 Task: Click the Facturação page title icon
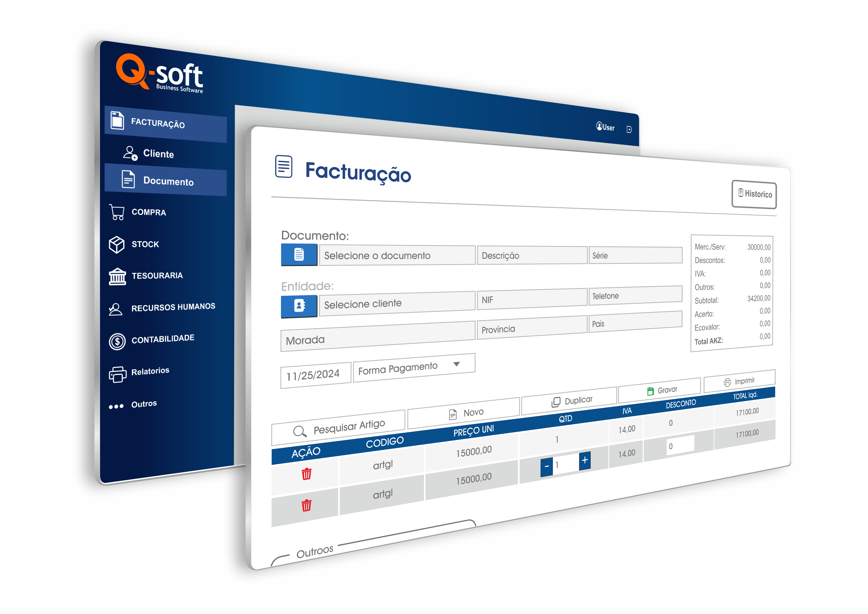pos(283,166)
